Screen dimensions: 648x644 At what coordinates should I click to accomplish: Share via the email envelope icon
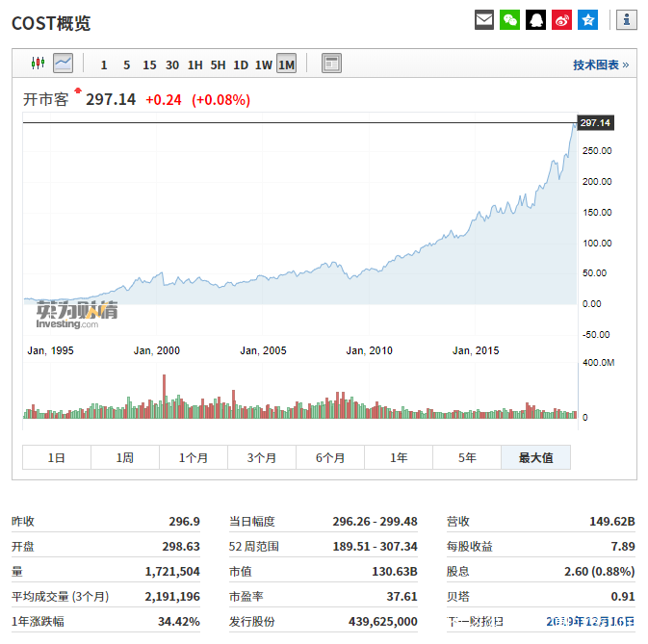tap(484, 20)
